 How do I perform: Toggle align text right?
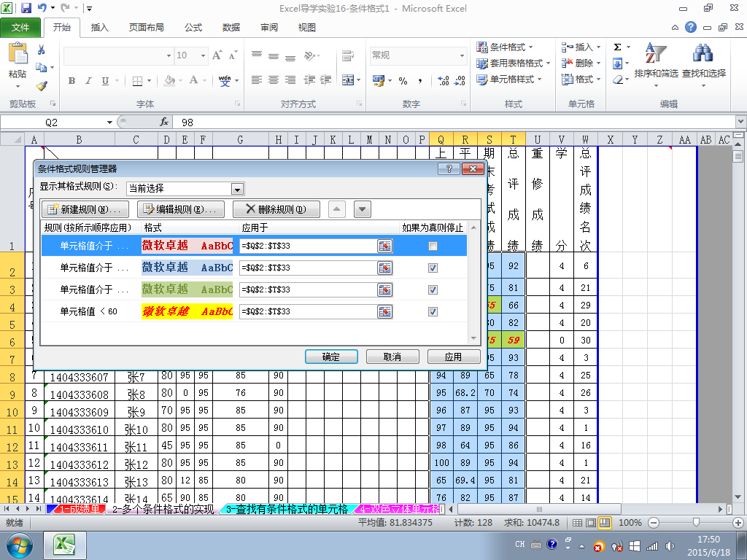coord(290,80)
